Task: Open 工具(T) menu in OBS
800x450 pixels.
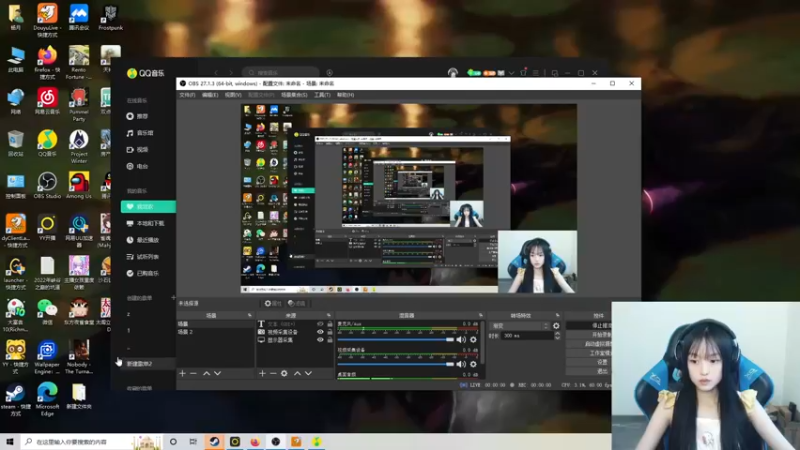Action: click(x=322, y=95)
